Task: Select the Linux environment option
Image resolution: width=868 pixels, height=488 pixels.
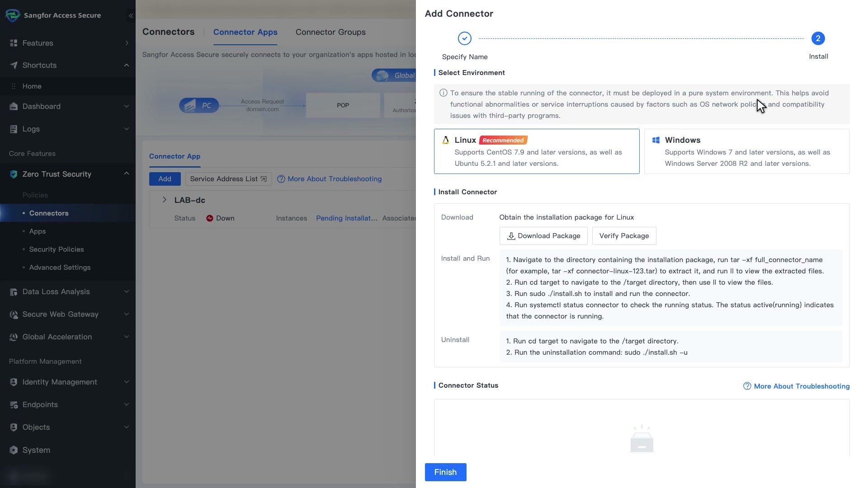Action: coord(537,151)
